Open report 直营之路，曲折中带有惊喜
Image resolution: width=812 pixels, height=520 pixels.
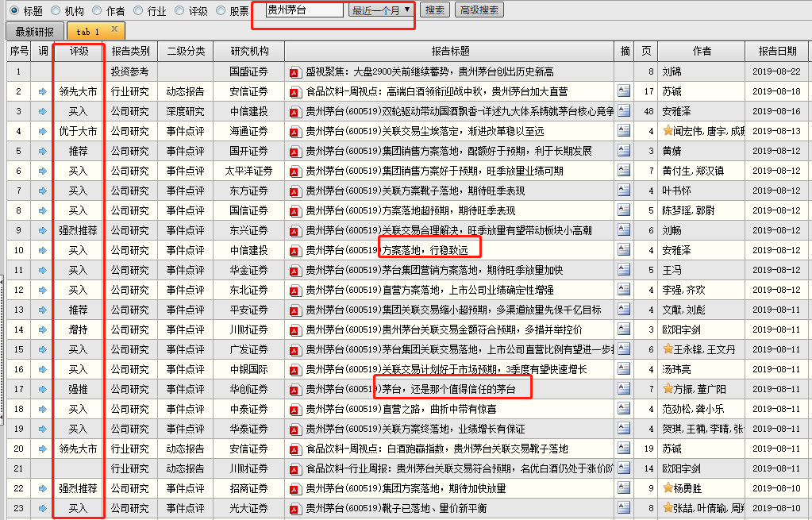439,409
